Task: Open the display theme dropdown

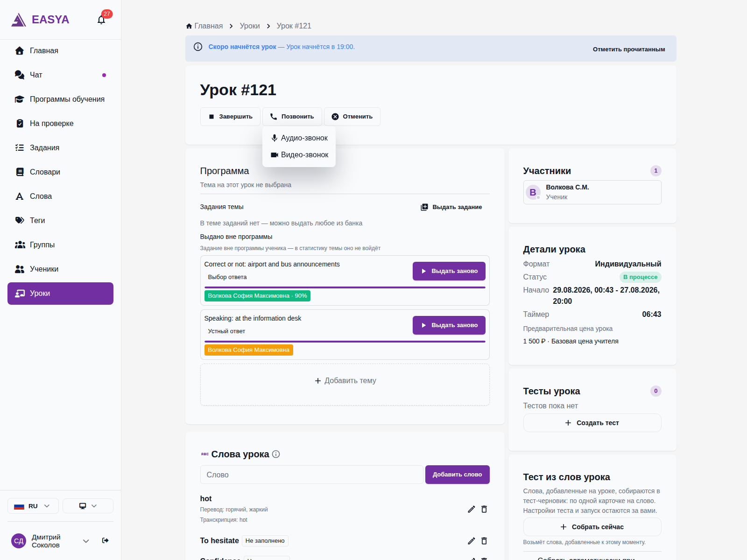Action: [88, 506]
